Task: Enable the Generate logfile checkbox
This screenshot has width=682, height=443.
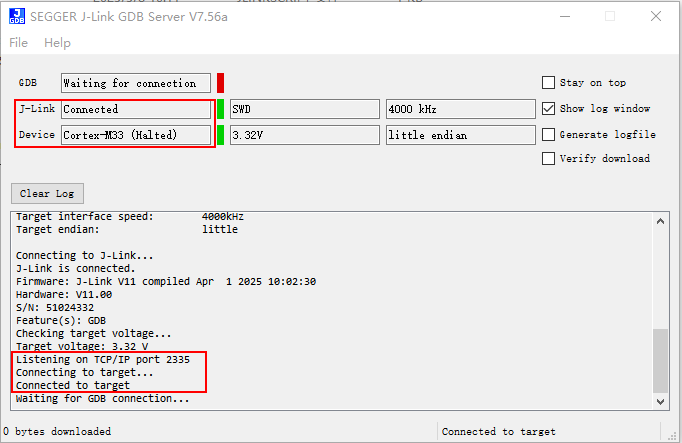Action: point(548,134)
